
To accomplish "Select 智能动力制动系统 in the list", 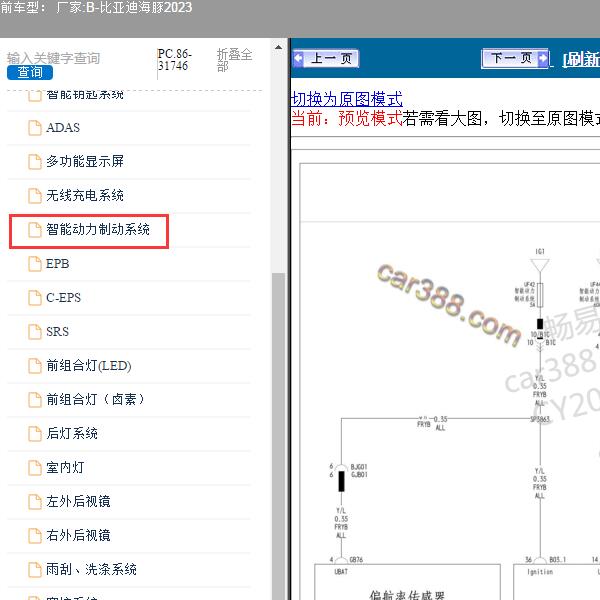I will coord(98,230).
